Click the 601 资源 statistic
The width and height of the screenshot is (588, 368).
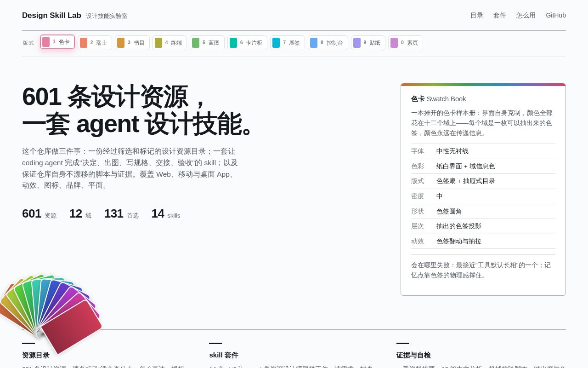pyautogui.click(x=39, y=214)
